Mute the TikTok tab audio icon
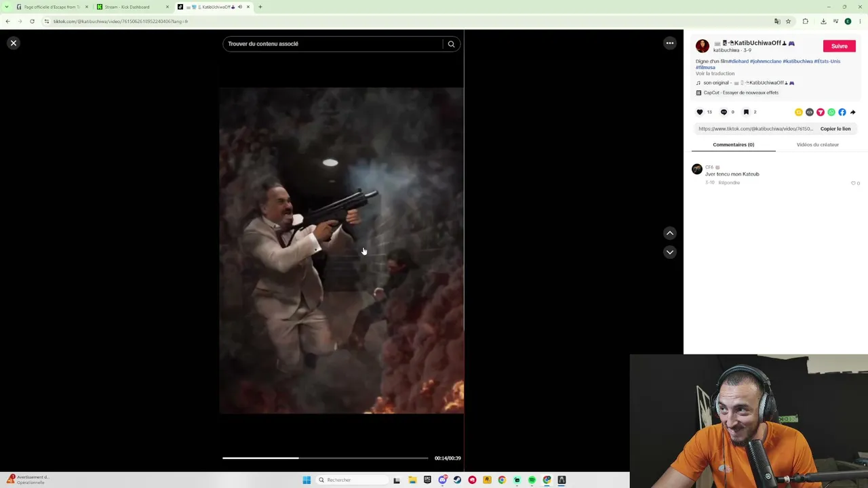This screenshot has height=488, width=868. (x=239, y=7)
